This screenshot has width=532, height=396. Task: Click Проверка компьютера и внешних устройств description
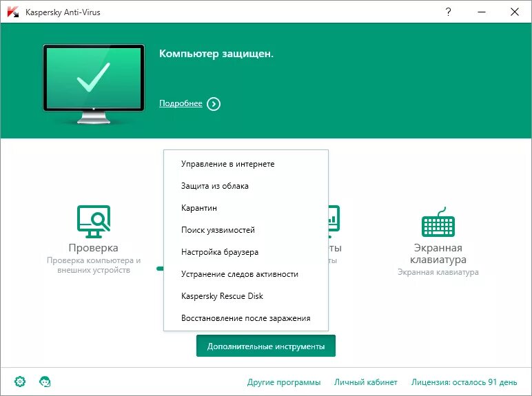94,265
